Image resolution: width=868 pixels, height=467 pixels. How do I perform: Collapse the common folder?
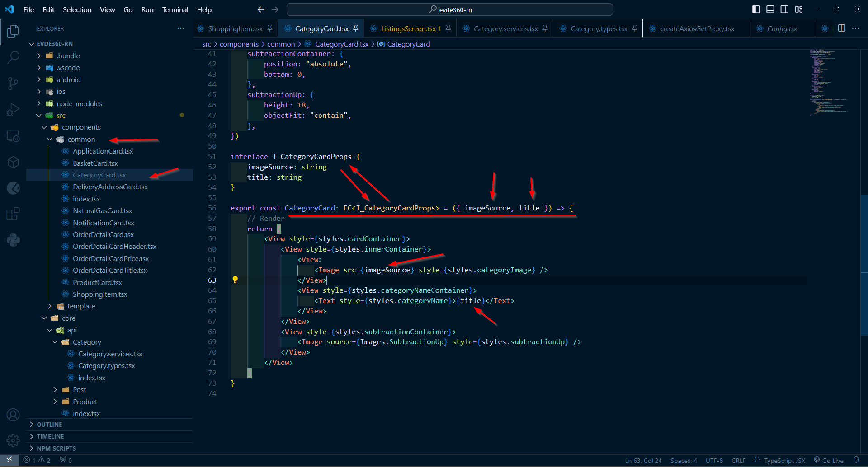click(x=81, y=140)
